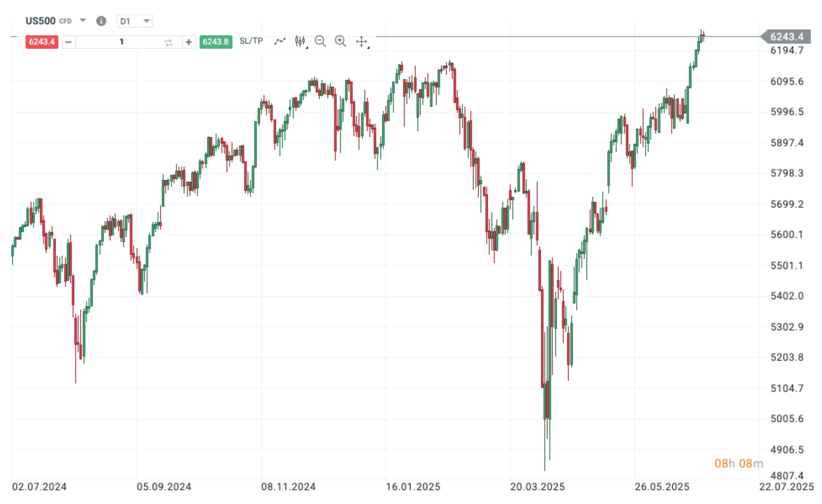Decrease trade volume with the minus button
Screen dimensions: 822x504
point(68,42)
